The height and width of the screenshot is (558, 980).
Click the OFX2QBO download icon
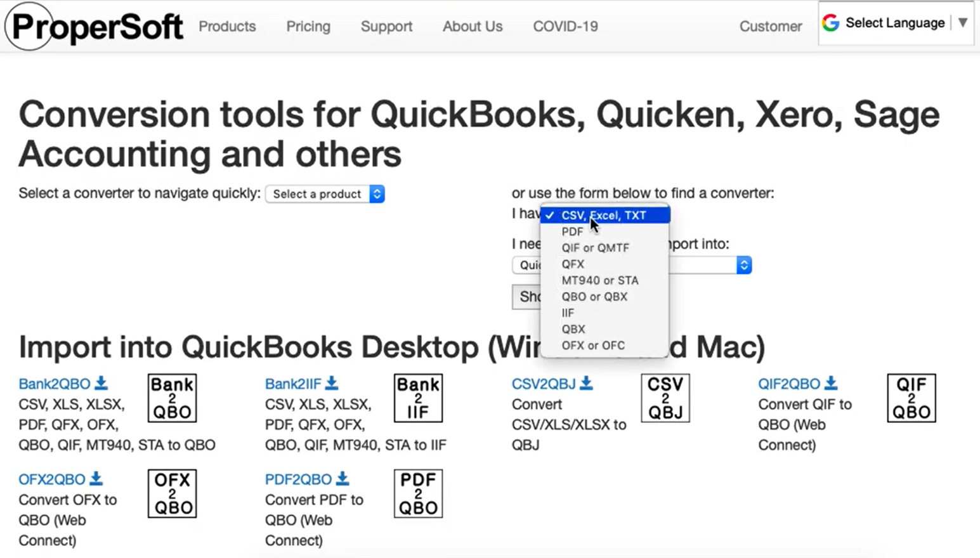point(96,478)
